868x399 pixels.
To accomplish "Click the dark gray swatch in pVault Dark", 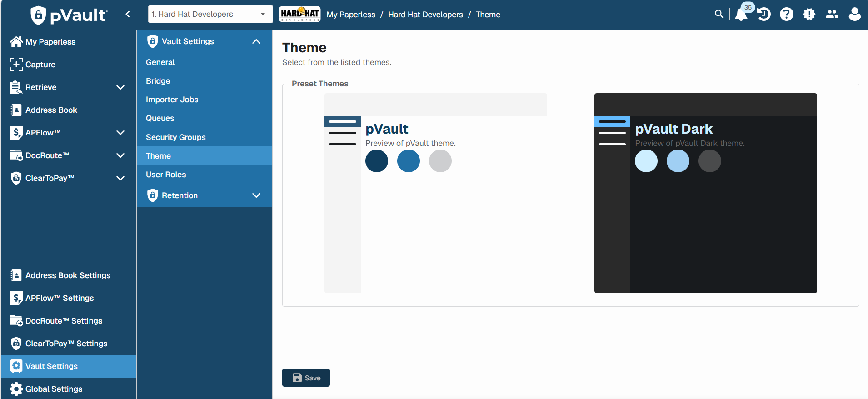I will 710,161.
